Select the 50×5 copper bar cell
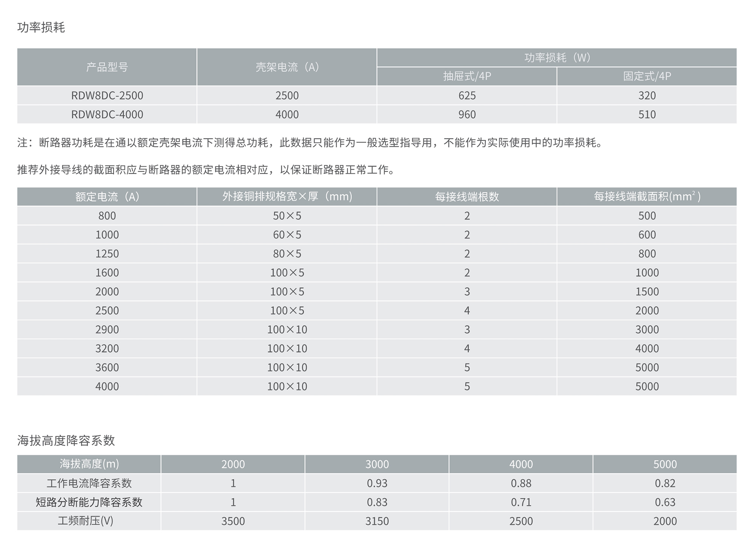This screenshot has width=756, height=555. click(287, 216)
